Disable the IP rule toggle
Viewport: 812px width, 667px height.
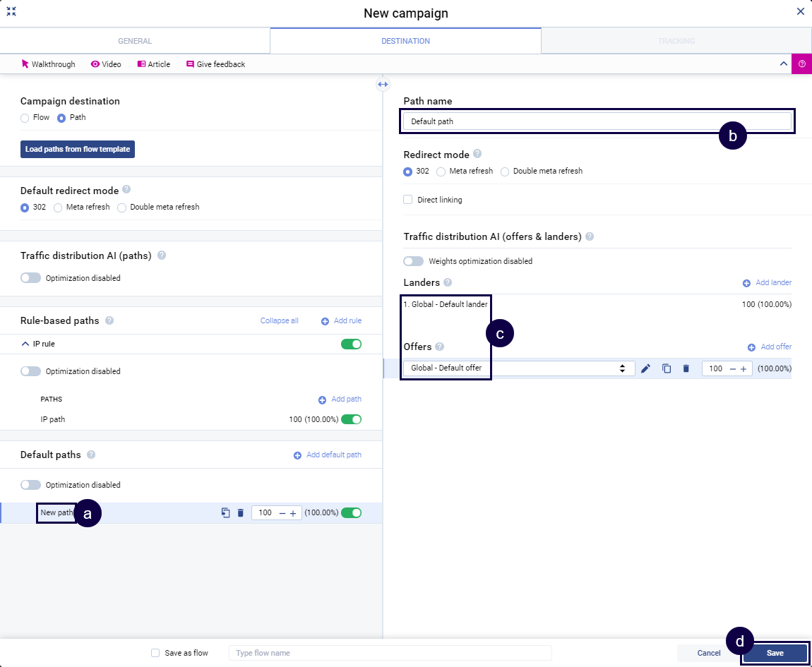pos(351,344)
